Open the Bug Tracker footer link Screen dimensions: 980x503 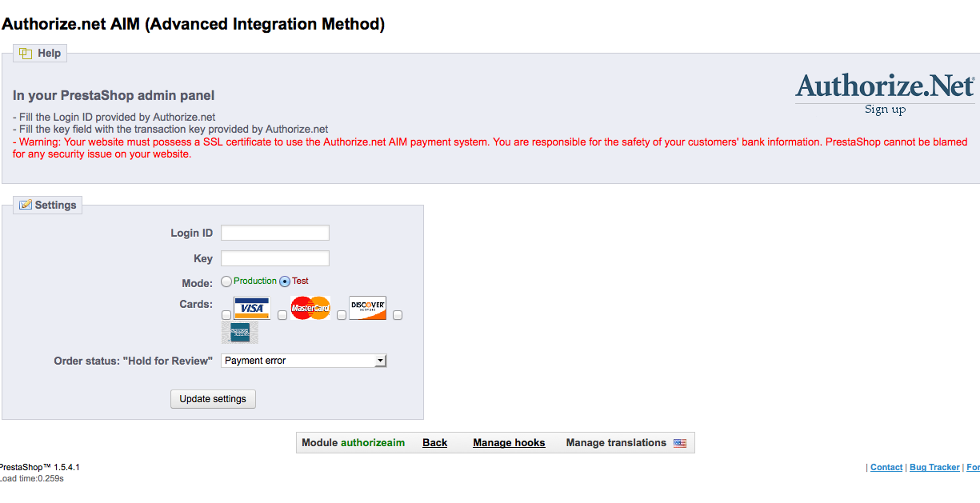coord(934,467)
